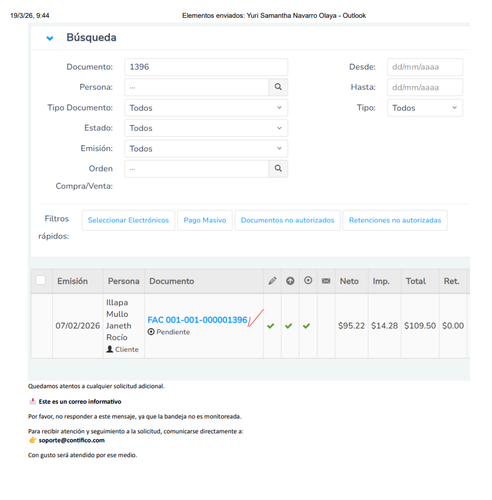Open the Tipo Documento dropdown

click(206, 108)
